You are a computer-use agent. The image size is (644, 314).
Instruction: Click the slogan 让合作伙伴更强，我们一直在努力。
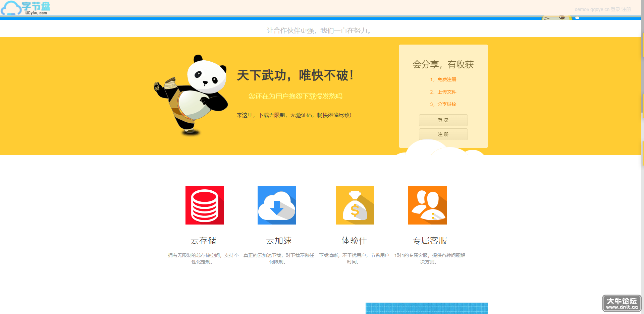coord(319,30)
